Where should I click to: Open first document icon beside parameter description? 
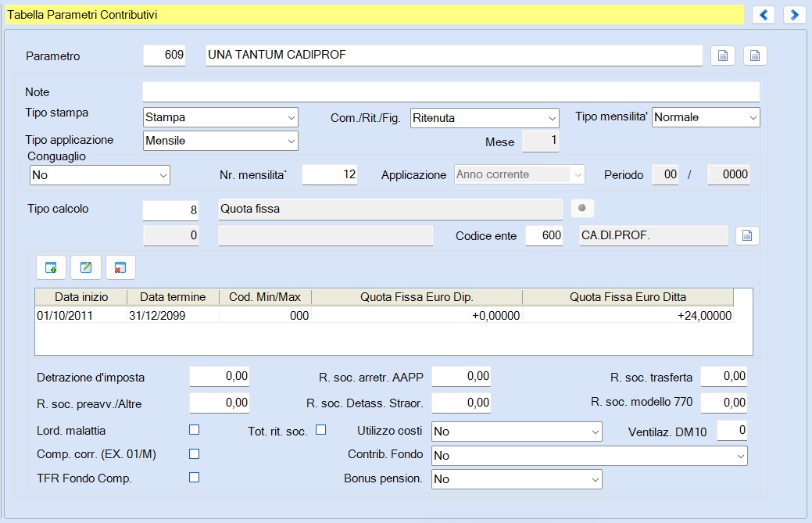click(x=723, y=56)
